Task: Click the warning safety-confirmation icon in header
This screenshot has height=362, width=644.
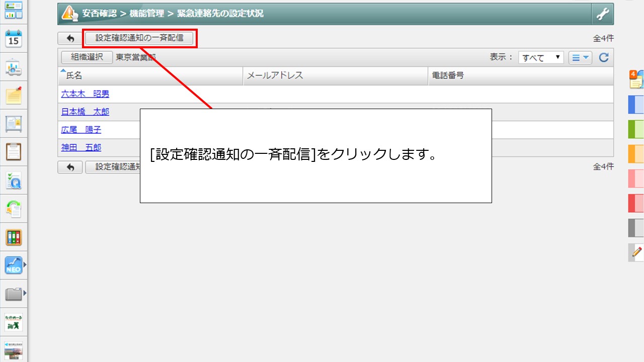Action: [x=69, y=14]
